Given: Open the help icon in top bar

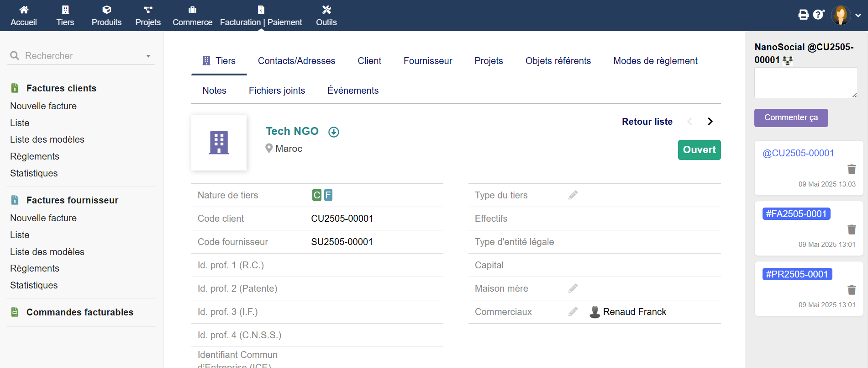Looking at the screenshot, I should [818, 15].
